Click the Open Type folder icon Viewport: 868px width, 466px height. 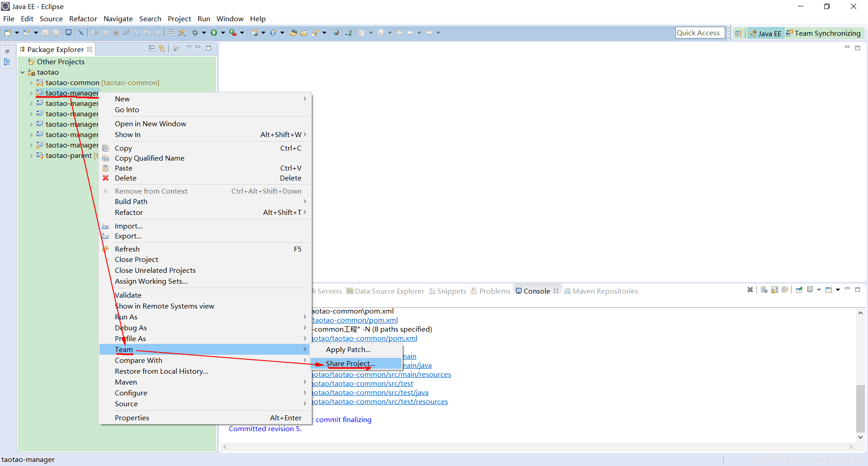click(x=293, y=33)
